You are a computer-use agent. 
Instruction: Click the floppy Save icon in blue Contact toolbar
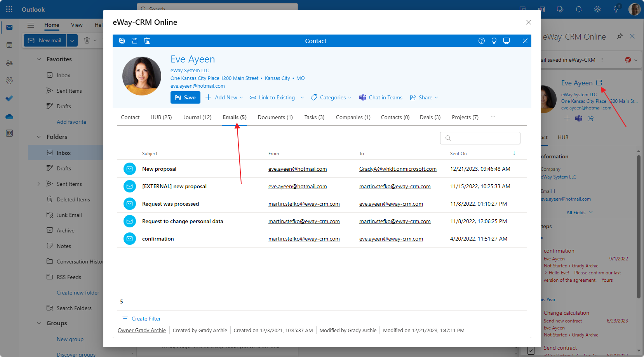(x=134, y=41)
